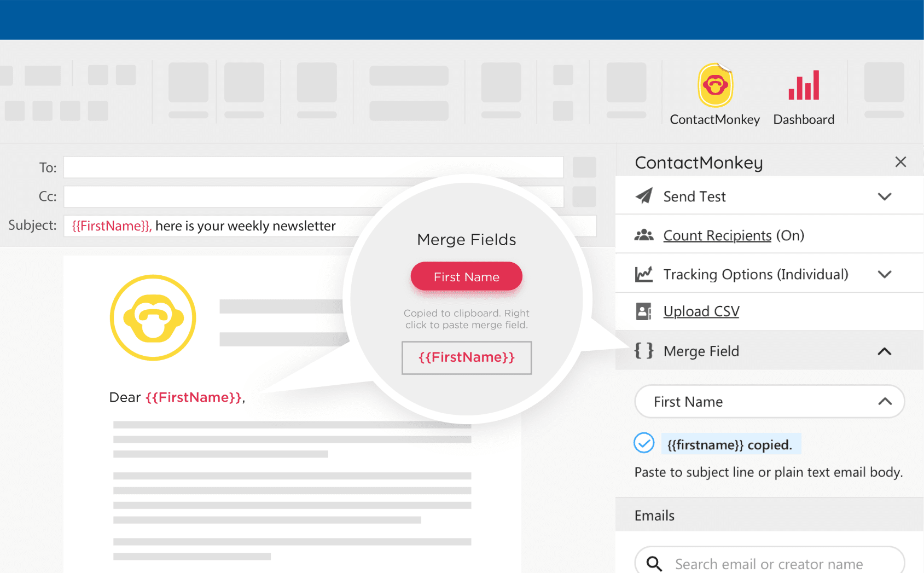The image size is (924, 573).
Task: Toggle individual tracking options
Action: coord(885,274)
